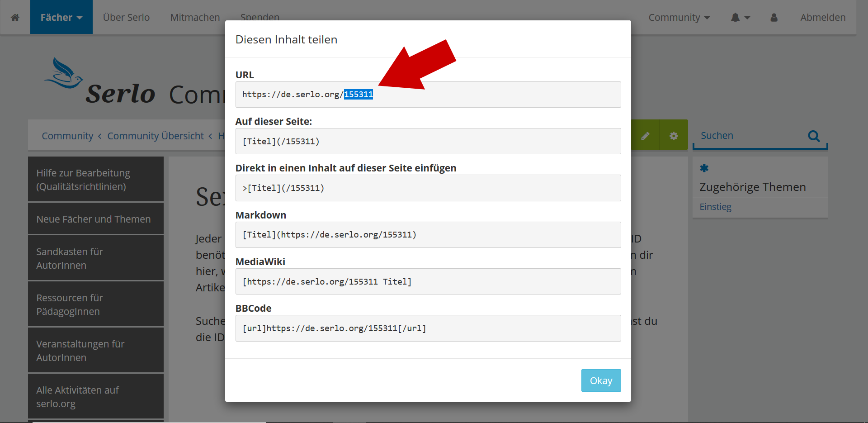This screenshot has width=868, height=423.
Task: Click the MediaWiki link field
Action: 428,281
